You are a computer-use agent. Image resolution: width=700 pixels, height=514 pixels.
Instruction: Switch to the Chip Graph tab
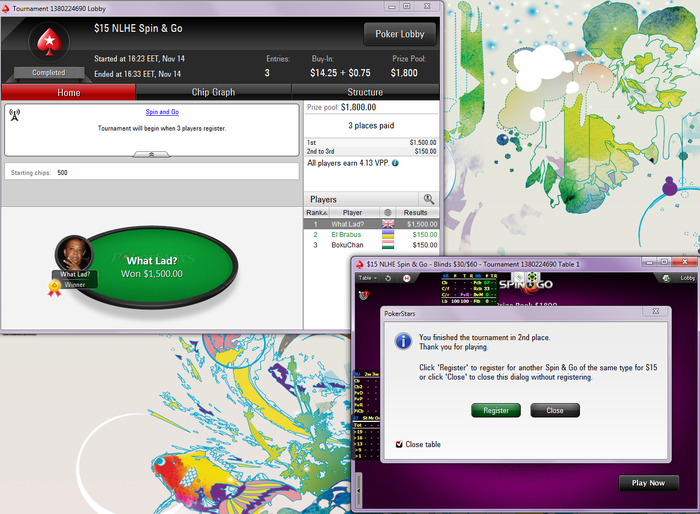[213, 92]
